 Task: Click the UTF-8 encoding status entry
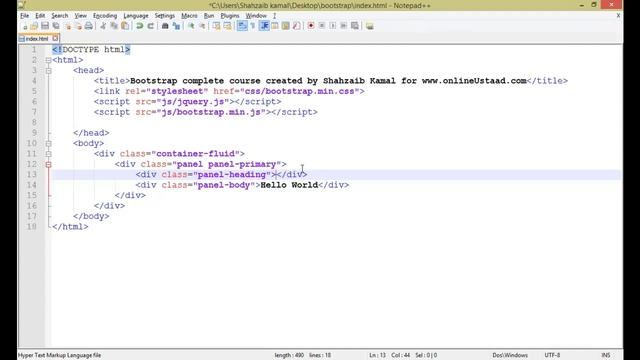click(552, 355)
